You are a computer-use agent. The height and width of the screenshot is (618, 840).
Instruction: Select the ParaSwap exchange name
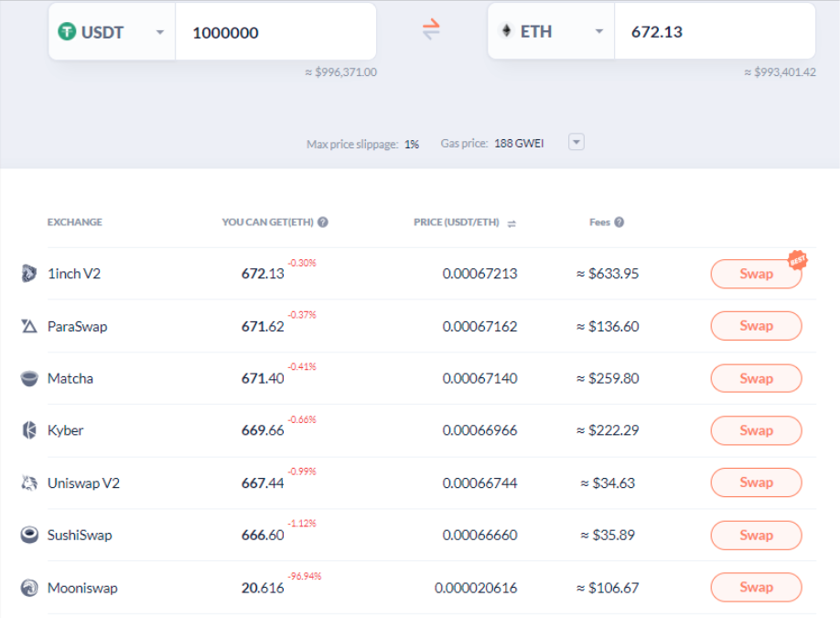(x=77, y=327)
